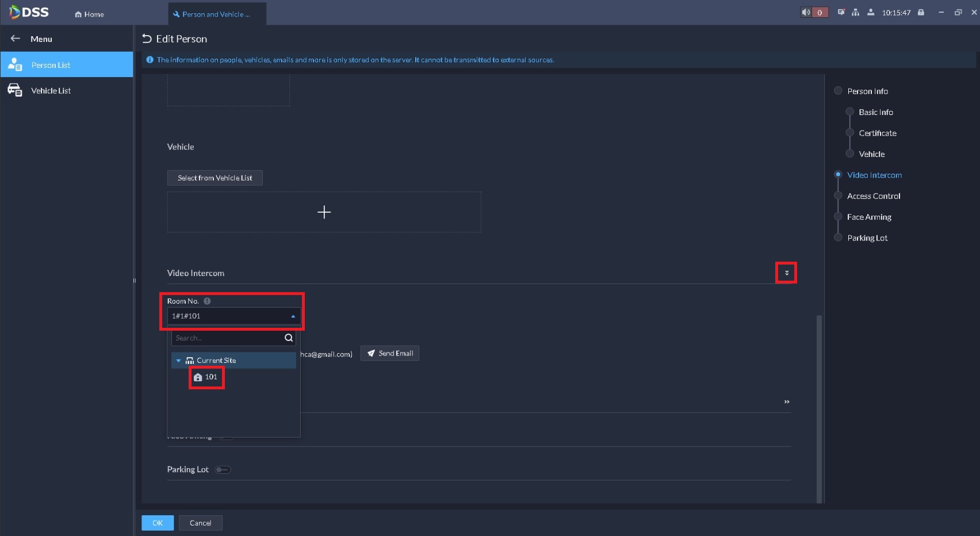Select the Access Control navigation radio
The width and height of the screenshot is (980, 536).
(x=838, y=196)
